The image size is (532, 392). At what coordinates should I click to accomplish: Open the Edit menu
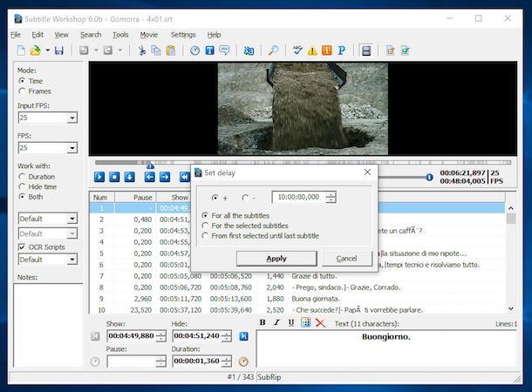coord(38,35)
